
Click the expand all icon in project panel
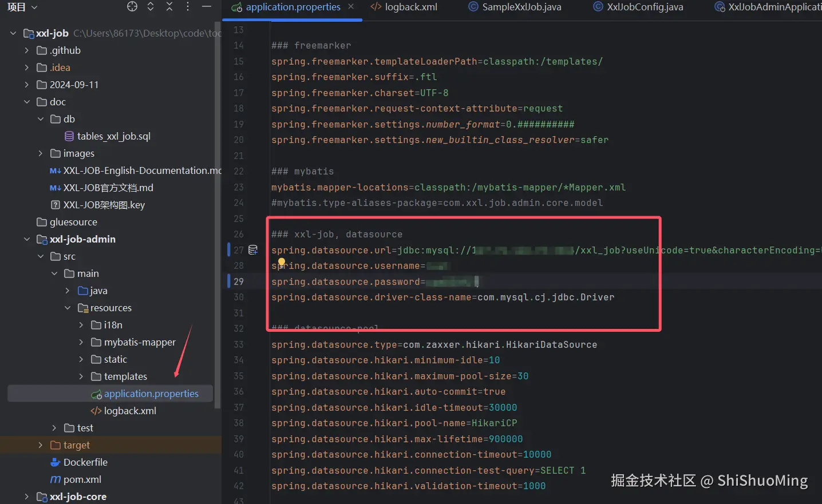[x=151, y=7]
